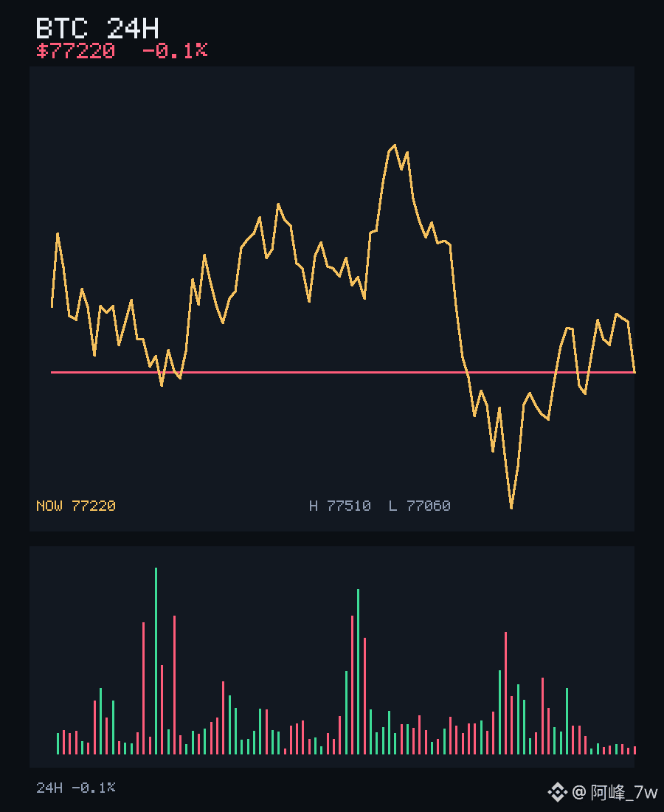The width and height of the screenshot is (664, 812).
Task: Click the tallest green volume bar
Action: point(156,661)
